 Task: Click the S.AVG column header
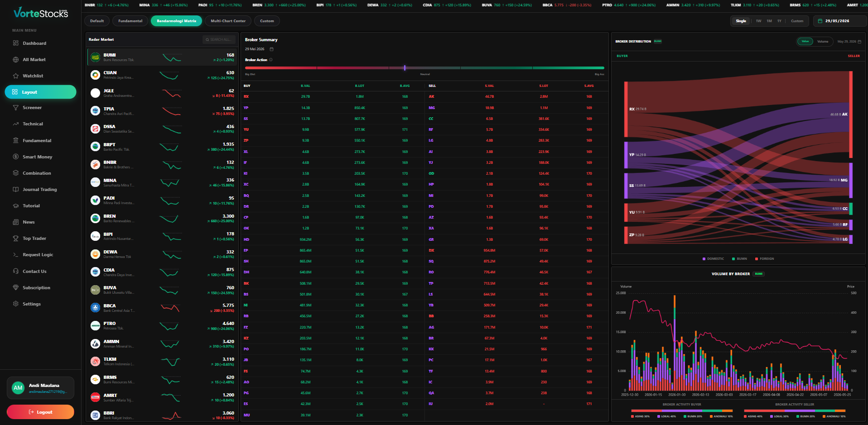click(x=589, y=86)
